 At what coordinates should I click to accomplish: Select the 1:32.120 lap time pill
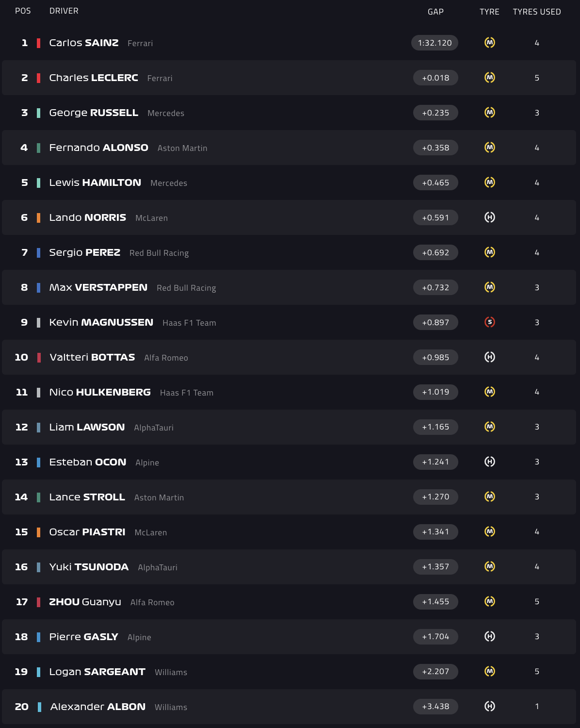tap(435, 43)
